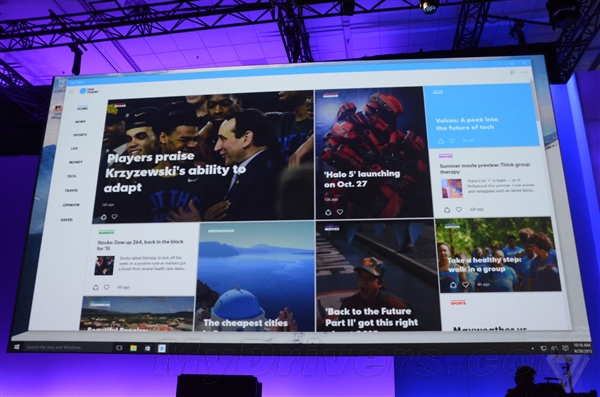Open 'Voices: A peek into the future of tech'

467,124
